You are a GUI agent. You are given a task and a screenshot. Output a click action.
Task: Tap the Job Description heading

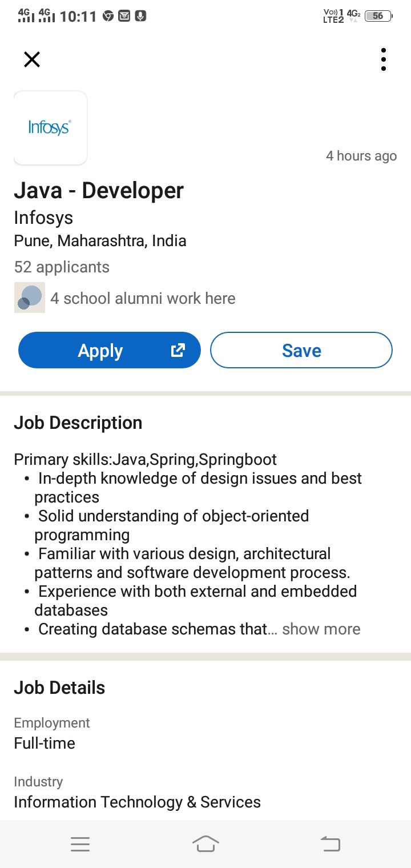tap(78, 423)
